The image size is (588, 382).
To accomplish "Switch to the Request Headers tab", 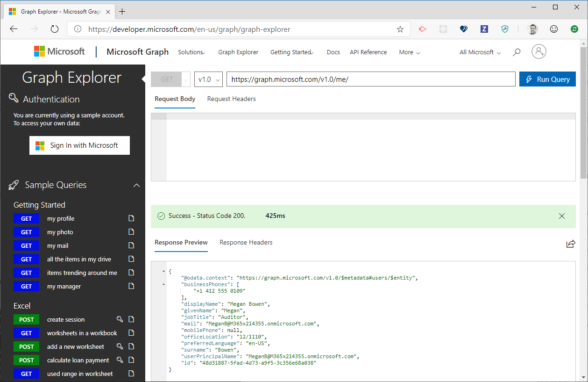I will (x=231, y=99).
